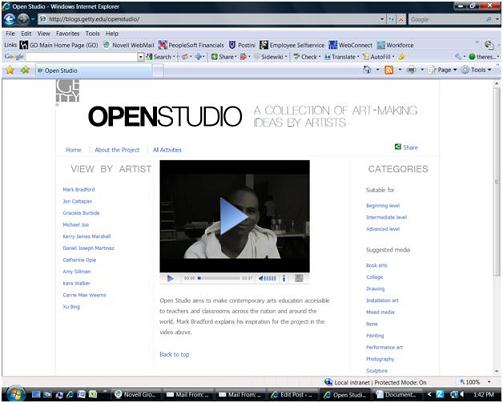This screenshot has height=403, width=503.
Task: Click the page vertical scrollbar
Action: (497, 227)
